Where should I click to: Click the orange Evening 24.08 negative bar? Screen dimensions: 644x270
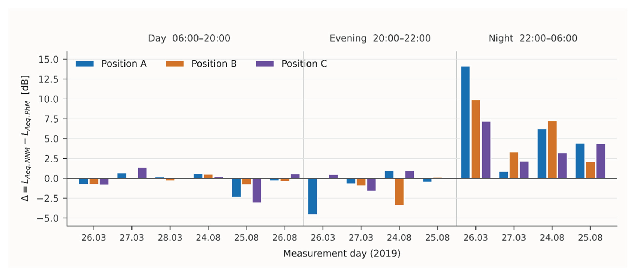(x=399, y=192)
